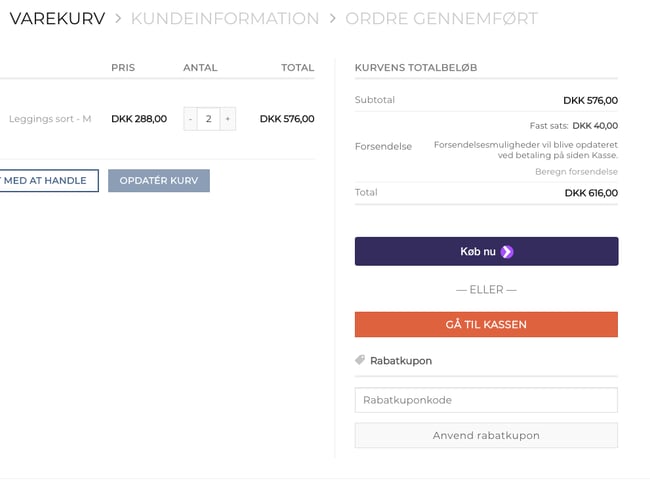Click the purple arrow icon on Køb nu
The image size is (650, 500).
click(507, 252)
